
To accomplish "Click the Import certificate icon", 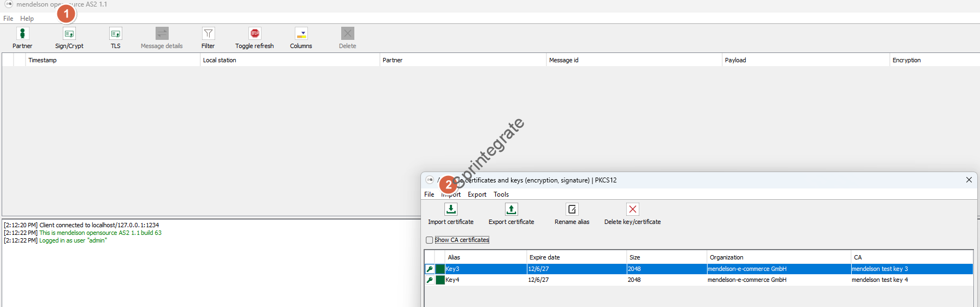I will pyautogui.click(x=451, y=210).
